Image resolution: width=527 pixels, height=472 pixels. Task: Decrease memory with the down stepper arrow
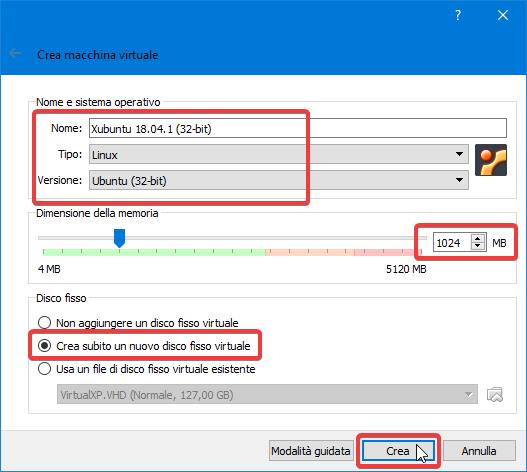[x=478, y=246]
